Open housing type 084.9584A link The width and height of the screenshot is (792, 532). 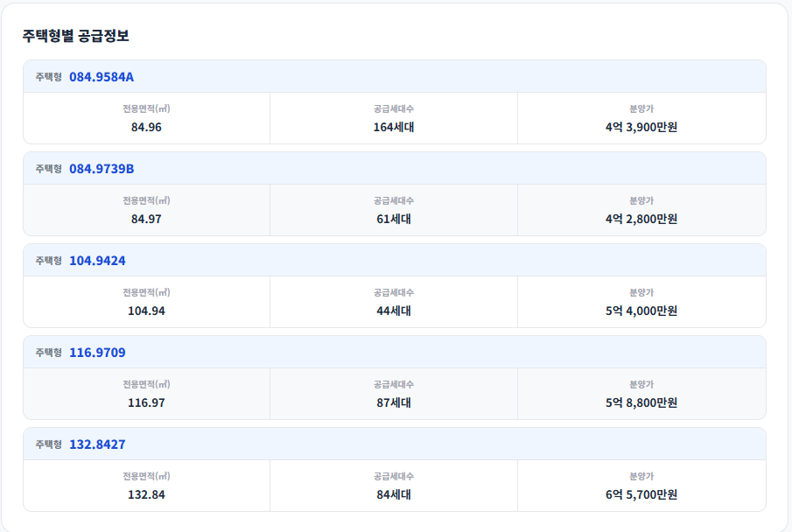102,77
